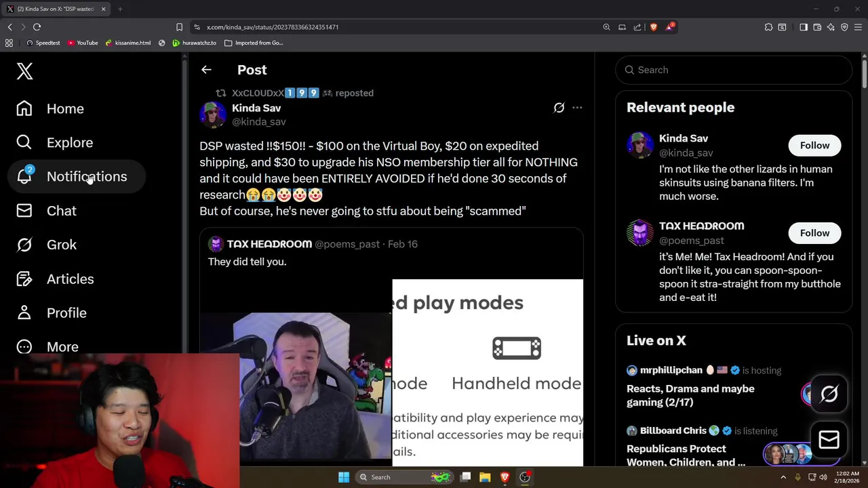Open Brave browser from the taskbar

click(505, 477)
